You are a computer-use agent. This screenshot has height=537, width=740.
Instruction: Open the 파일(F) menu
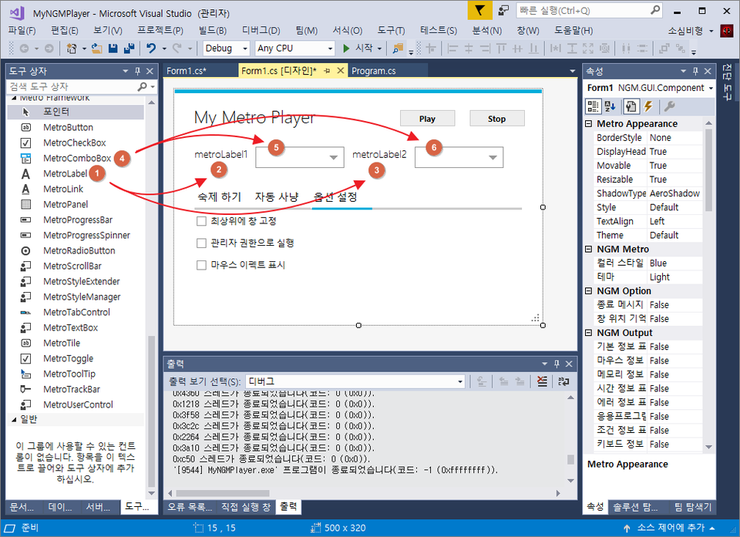coord(22,31)
